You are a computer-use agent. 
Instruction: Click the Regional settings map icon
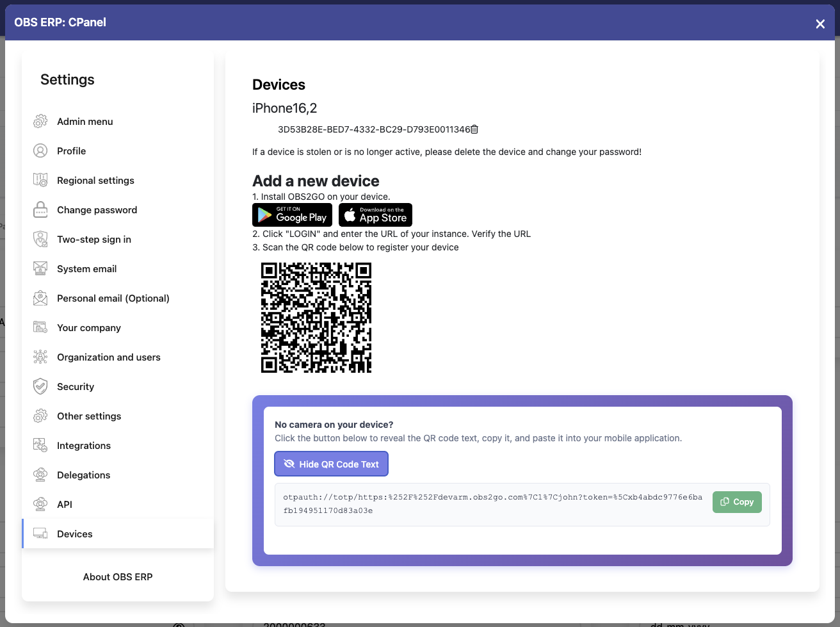pos(40,180)
